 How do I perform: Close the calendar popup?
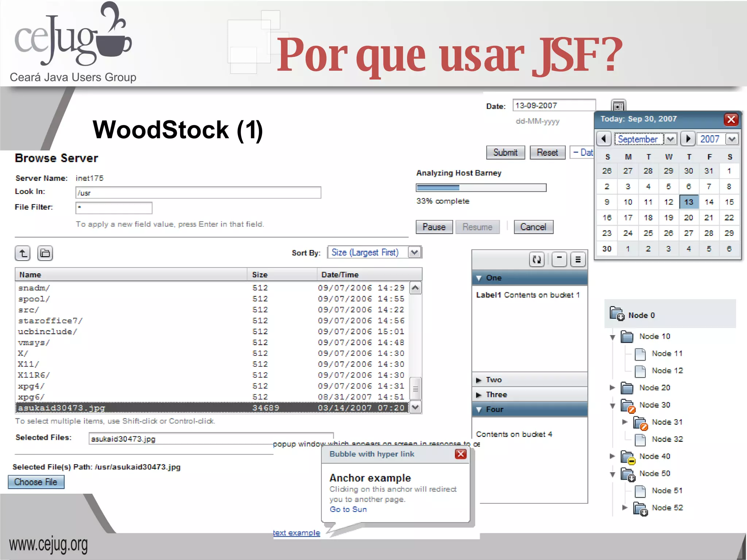pos(731,119)
